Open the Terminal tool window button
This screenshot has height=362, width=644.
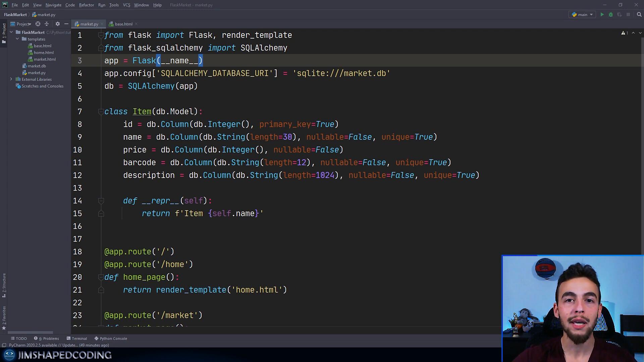coord(77,339)
